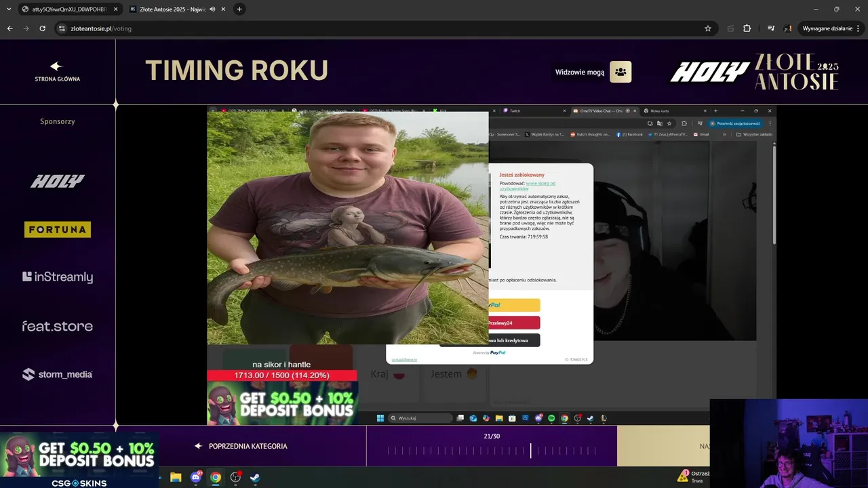Click the PayPal payment button in popup
Viewport: 868px width, 488px height.
click(x=514, y=305)
